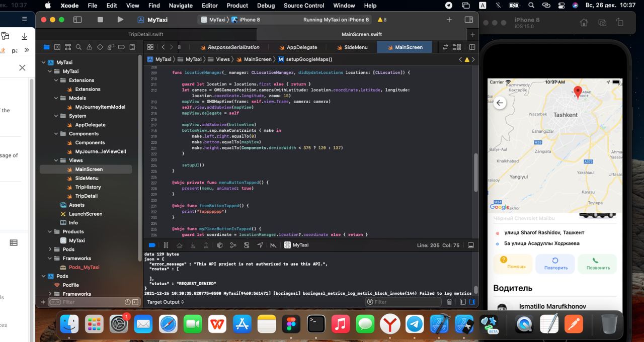Click the Library plus button

pyautogui.click(x=449, y=20)
